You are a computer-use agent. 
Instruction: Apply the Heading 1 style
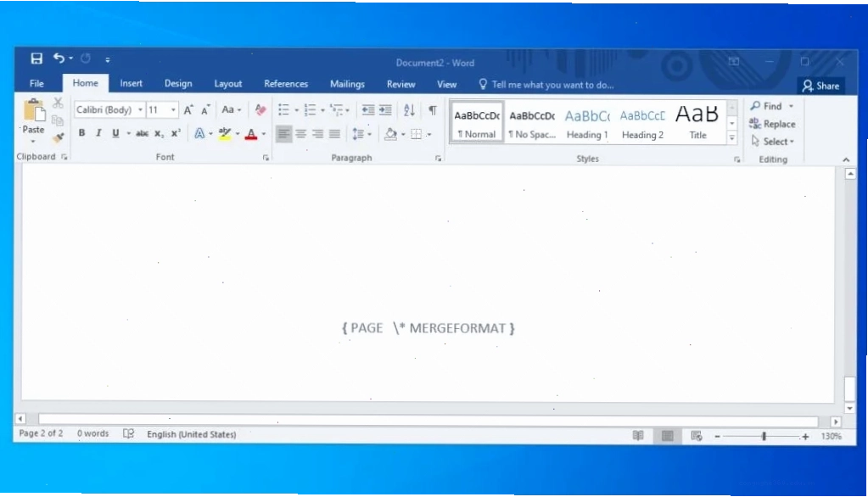click(587, 122)
